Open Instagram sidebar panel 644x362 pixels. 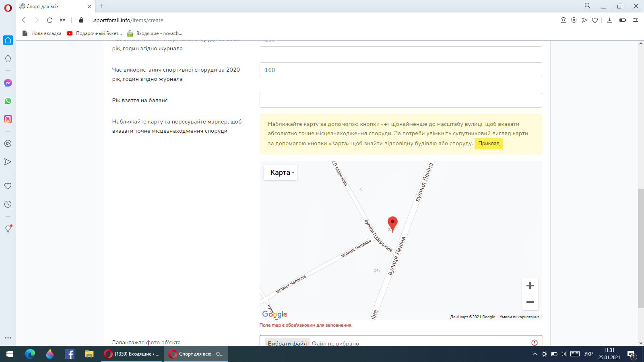[8, 119]
